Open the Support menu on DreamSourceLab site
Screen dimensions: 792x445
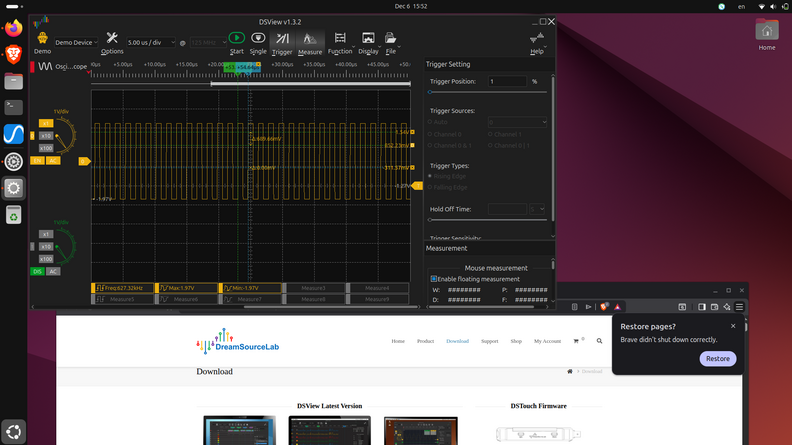coord(489,341)
